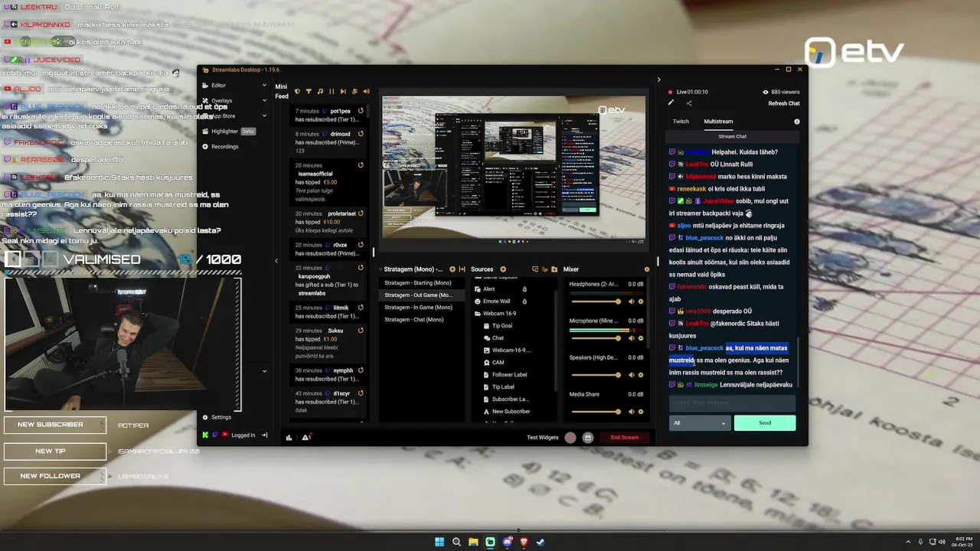Replay isamaaofficial's tip alert
980x551 pixels.
(361, 165)
